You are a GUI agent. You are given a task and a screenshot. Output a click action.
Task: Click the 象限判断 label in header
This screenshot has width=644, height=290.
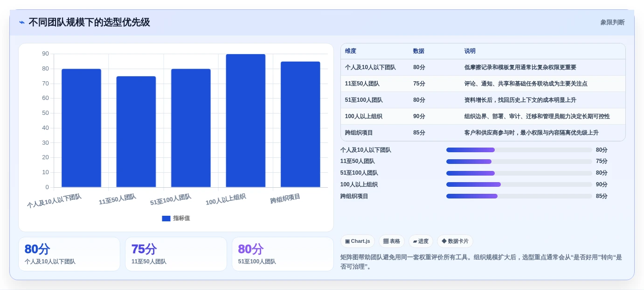(x=612, y=22)
